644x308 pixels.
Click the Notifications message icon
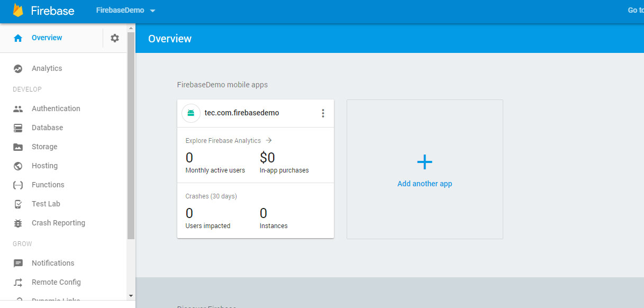(x=18, y=264)
